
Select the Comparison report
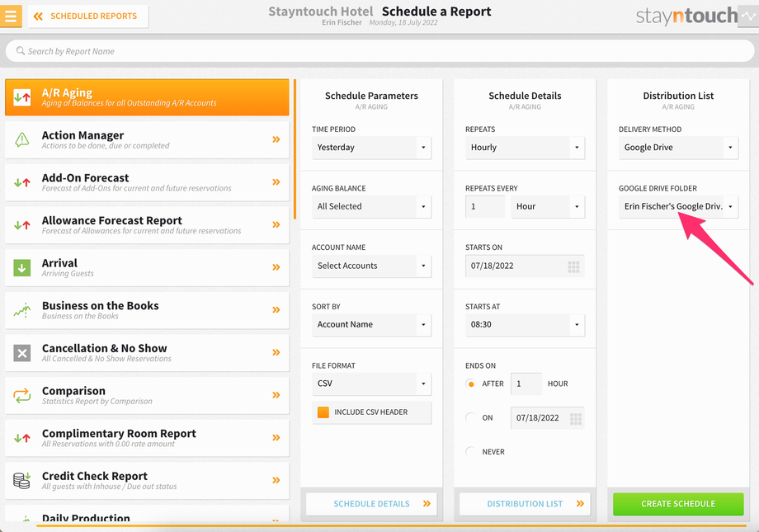click(x=147, y=395)
